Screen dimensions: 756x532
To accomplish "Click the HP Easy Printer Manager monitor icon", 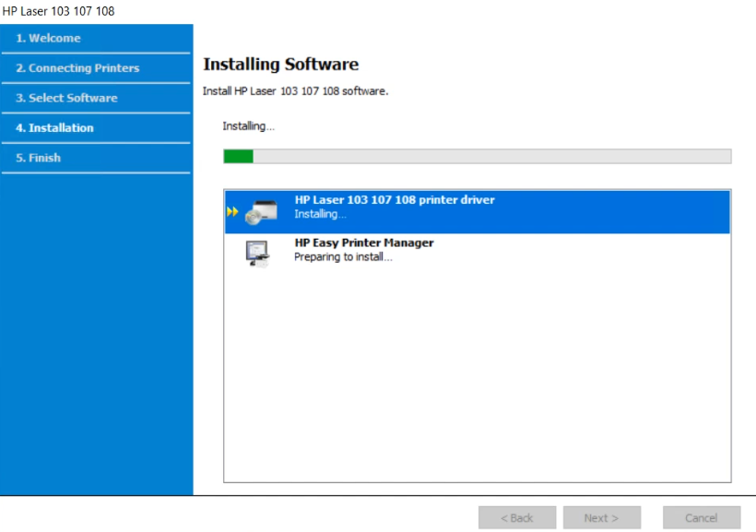I will 257,252.
